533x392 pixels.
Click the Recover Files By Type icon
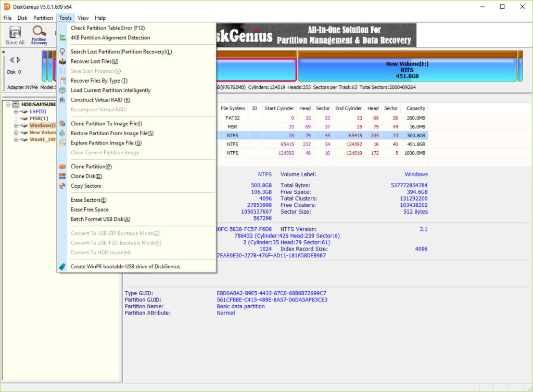(x=62, y=81)
